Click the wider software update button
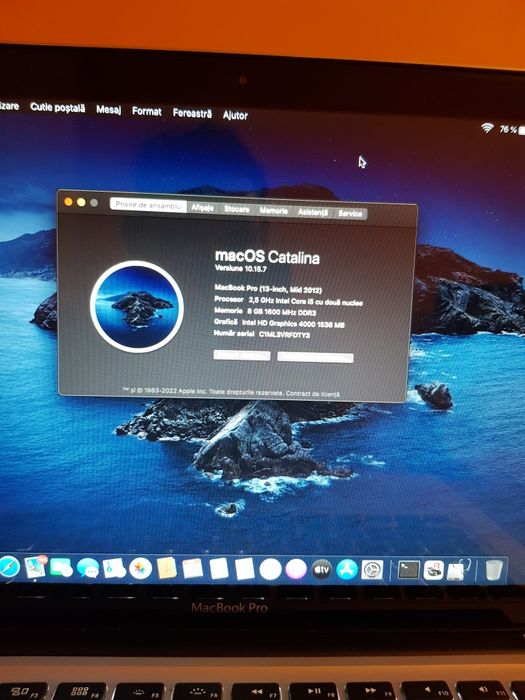 click(x=315, y=357)
